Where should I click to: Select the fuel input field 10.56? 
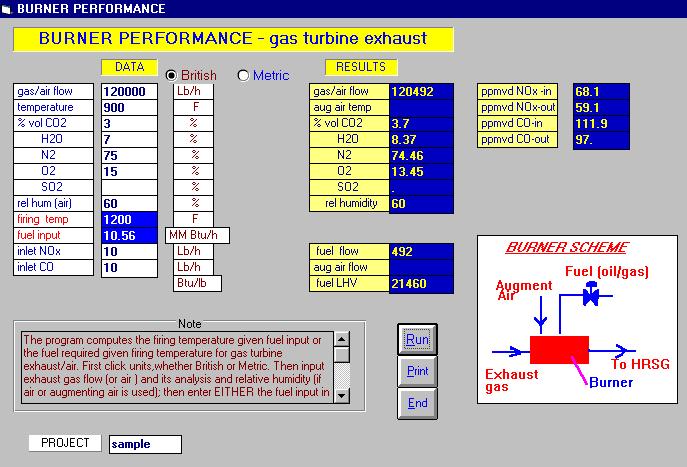[x=129, y=235]
